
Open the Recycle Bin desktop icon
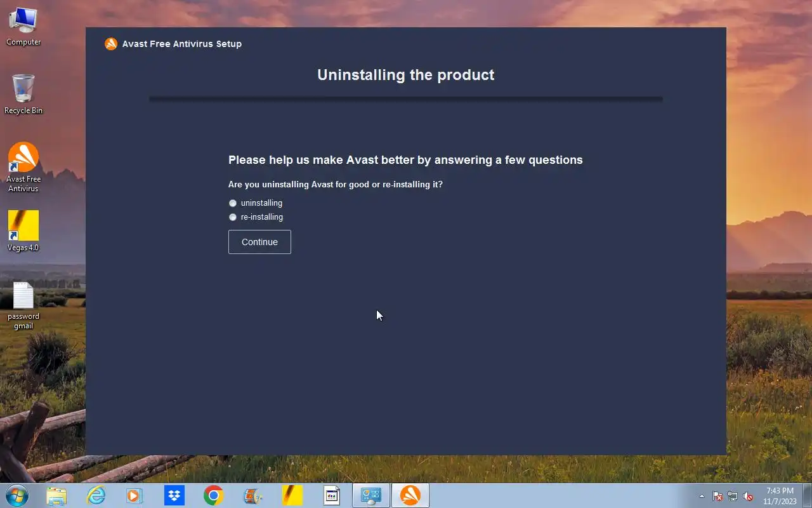click(x=23, y=94)
